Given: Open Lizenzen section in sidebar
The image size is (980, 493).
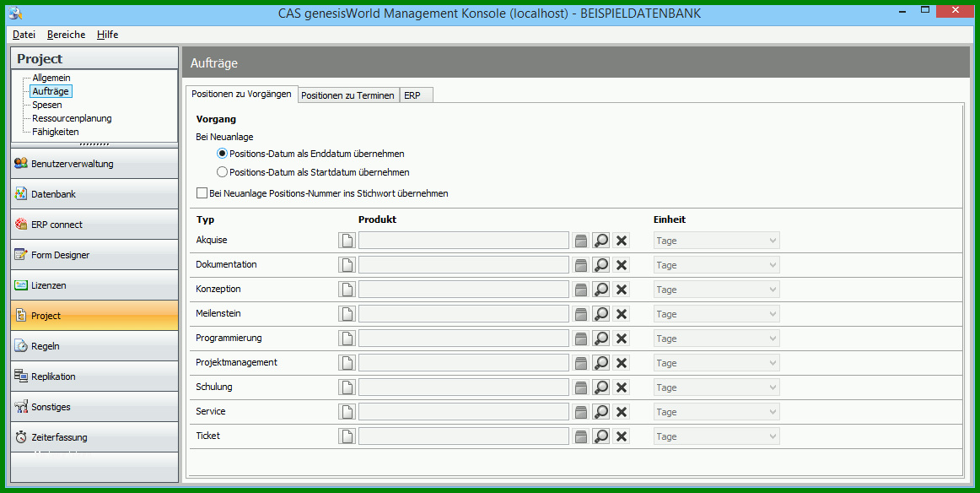Looking at the screenshot, I should click(x=94, y=284).
